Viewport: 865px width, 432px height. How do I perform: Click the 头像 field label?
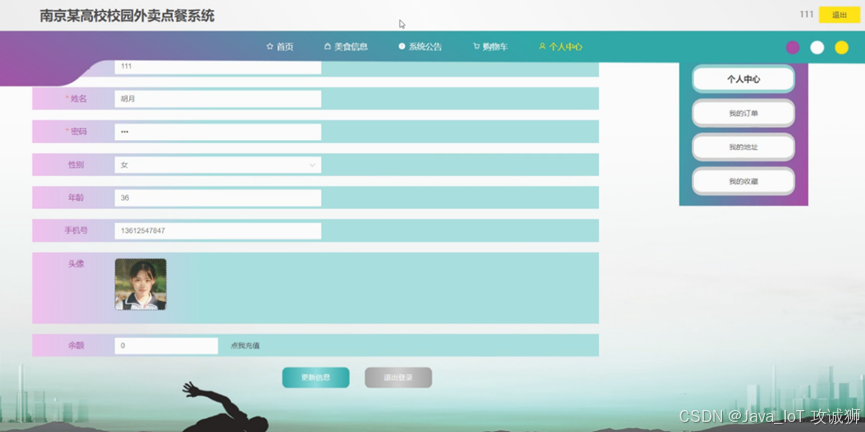[76, 264]
